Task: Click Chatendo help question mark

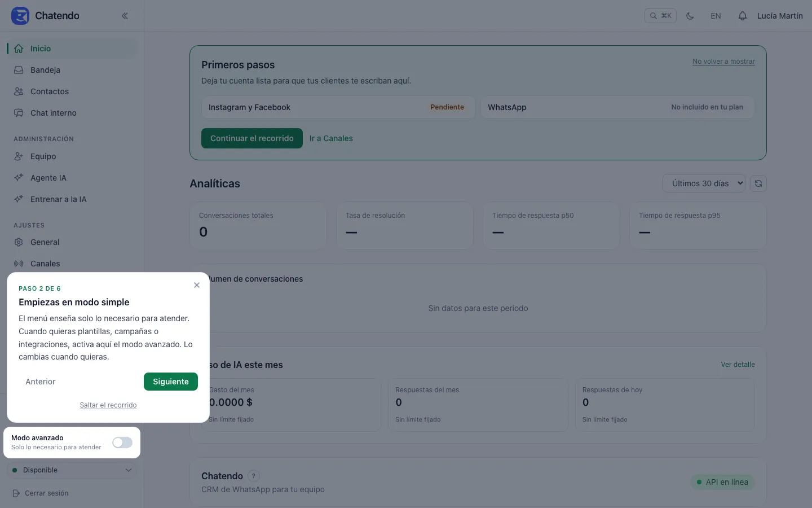Action: [254, 476]
